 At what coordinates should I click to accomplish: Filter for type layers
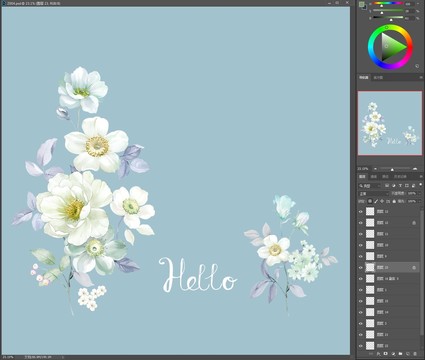point(400,186)
